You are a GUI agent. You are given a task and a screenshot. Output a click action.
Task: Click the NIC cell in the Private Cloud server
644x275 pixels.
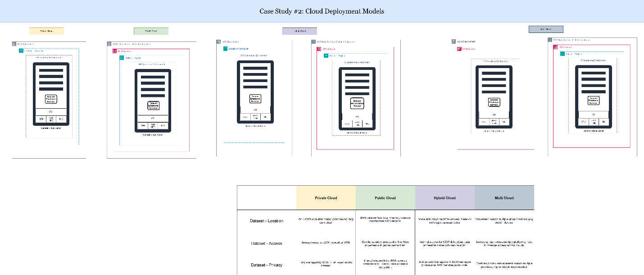pos(61,119)
